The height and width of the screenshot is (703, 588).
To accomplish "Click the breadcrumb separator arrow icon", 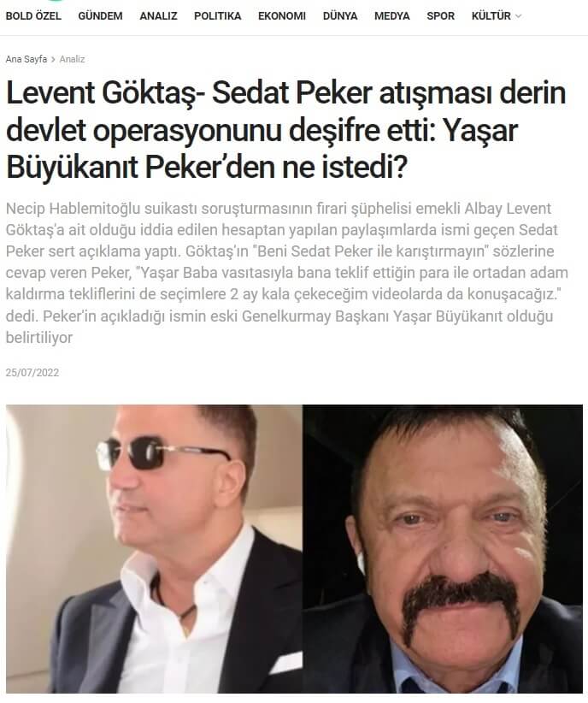I will [53, 59].
